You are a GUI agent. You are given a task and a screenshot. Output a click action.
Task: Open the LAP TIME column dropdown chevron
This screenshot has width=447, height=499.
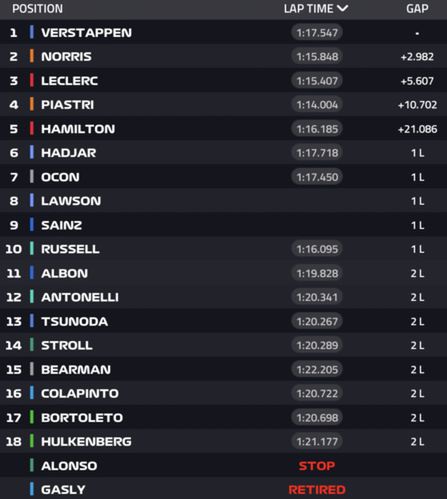pyautogui.click(x=342, y=8)
